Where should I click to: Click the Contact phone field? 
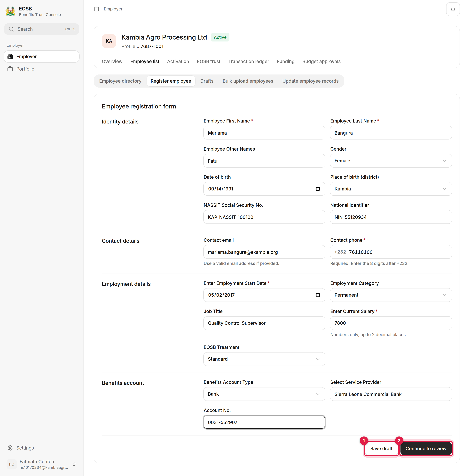point(391,252)
